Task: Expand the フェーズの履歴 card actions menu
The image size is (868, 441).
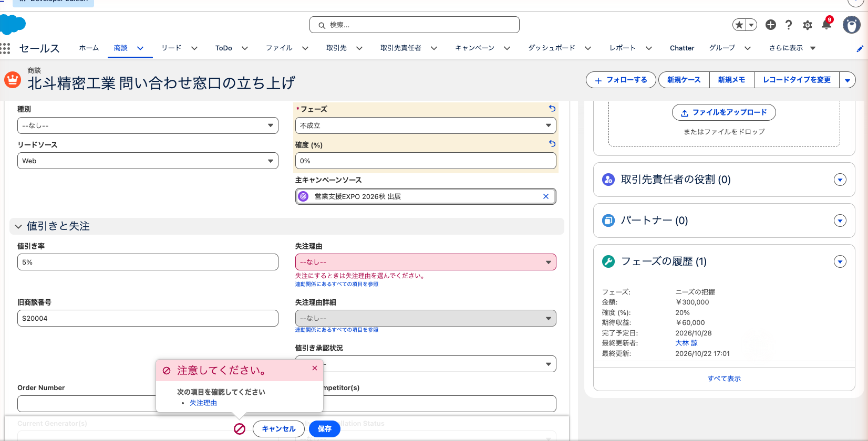Action: click(x=840, y=261)
